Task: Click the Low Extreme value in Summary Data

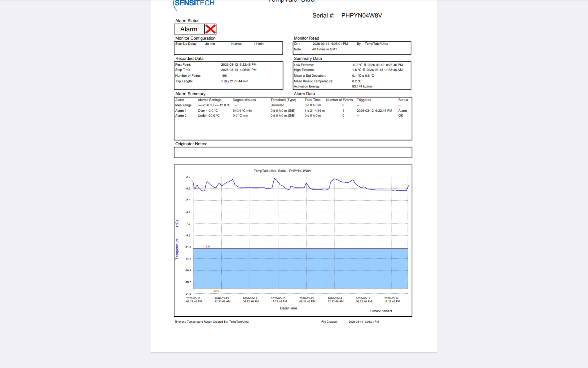Action: click(377, 65)
